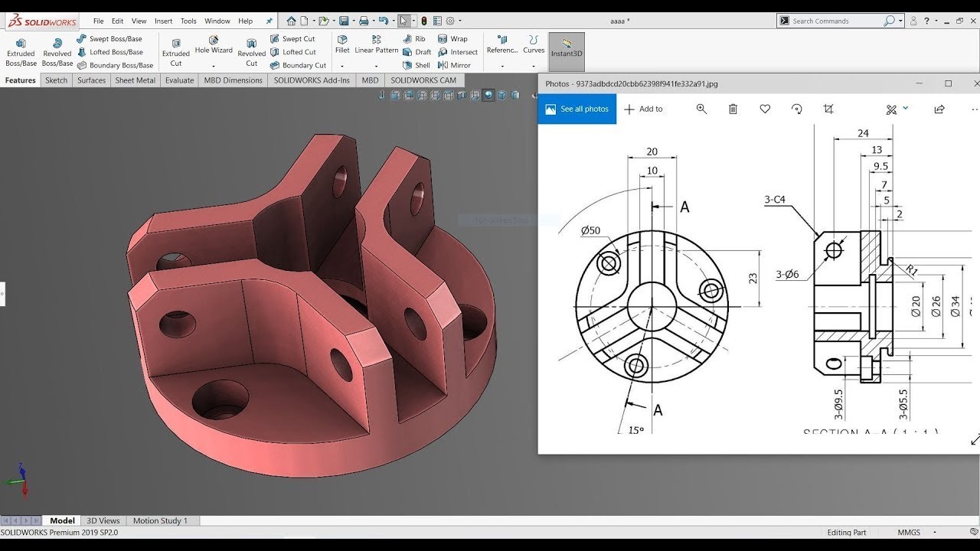Click the Rebuild traffic light icon
This screenshot has width=980, height=551.
(424, 21)
